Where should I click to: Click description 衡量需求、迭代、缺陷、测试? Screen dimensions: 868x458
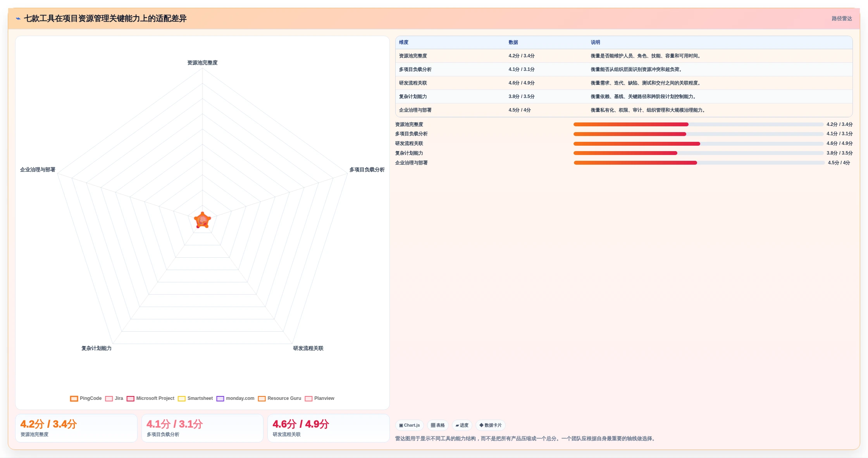pos(646,83)
